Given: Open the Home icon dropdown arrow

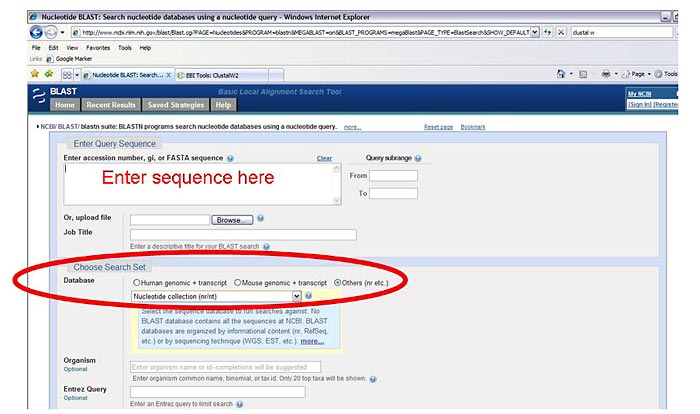Looking at the screenshot, I should point(571,74).
